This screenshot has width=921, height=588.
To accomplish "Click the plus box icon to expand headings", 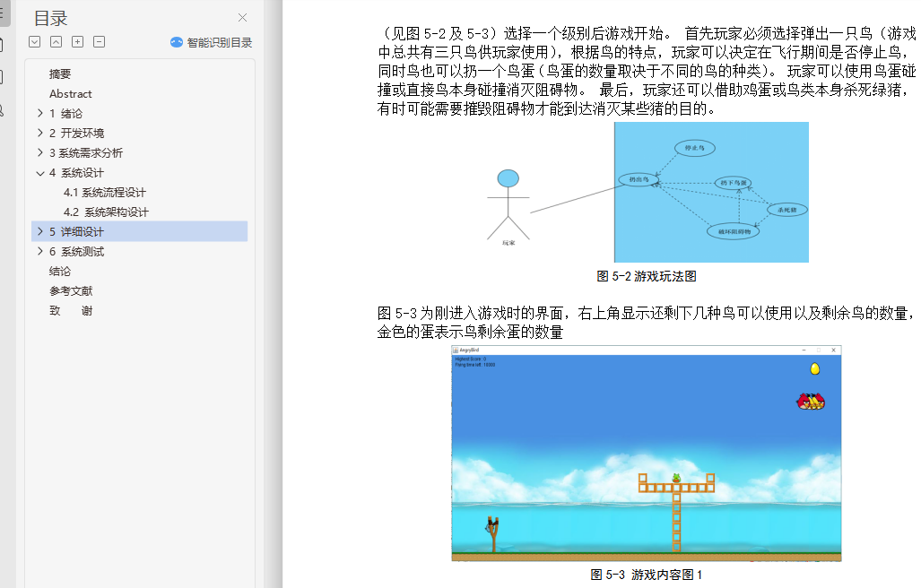I will click(x=77, y=41).
